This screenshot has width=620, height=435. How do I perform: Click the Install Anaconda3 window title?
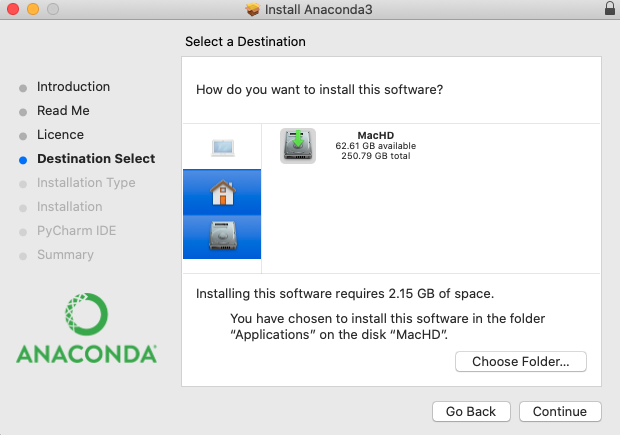click(x=319, y=9)
